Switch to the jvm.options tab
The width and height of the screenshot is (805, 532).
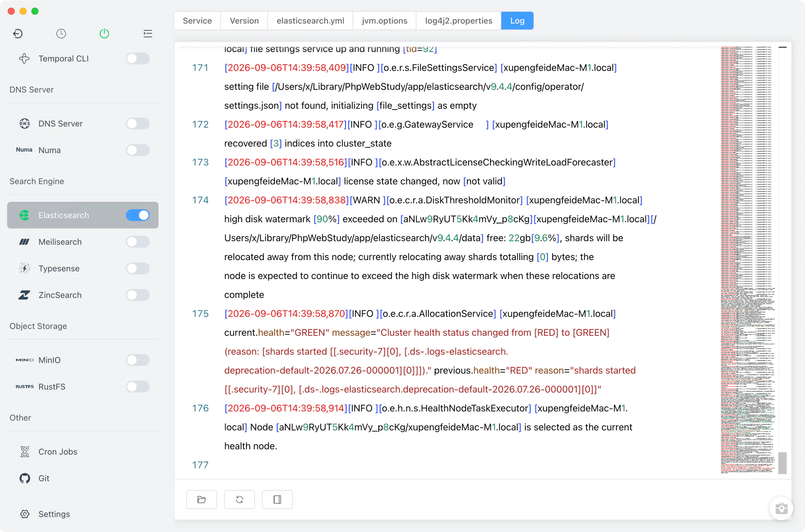pos(384,20)
